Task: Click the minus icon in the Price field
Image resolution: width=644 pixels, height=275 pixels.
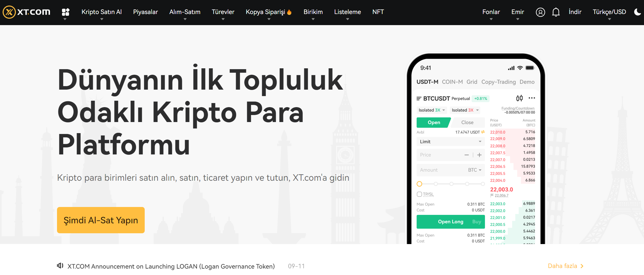Action: (467, 155)
